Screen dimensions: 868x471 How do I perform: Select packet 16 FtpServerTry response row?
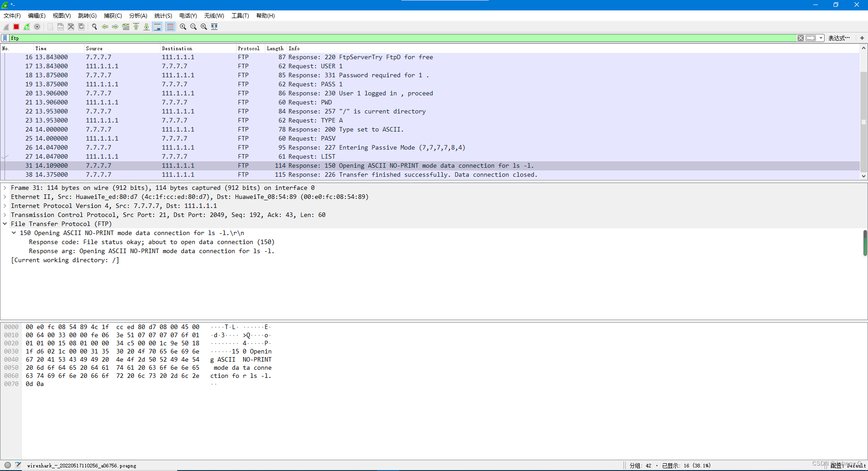pos(430,57)
